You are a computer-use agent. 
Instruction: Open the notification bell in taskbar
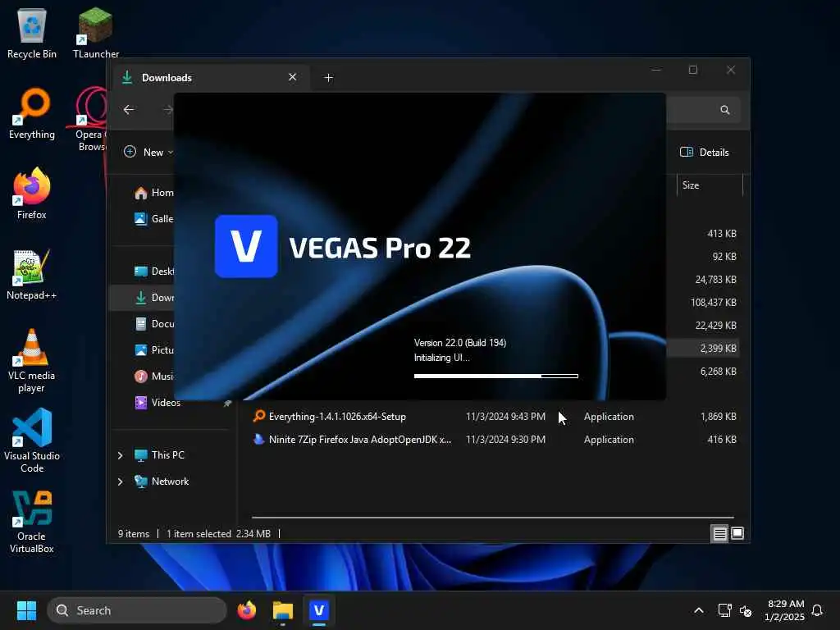click(817, 610)
